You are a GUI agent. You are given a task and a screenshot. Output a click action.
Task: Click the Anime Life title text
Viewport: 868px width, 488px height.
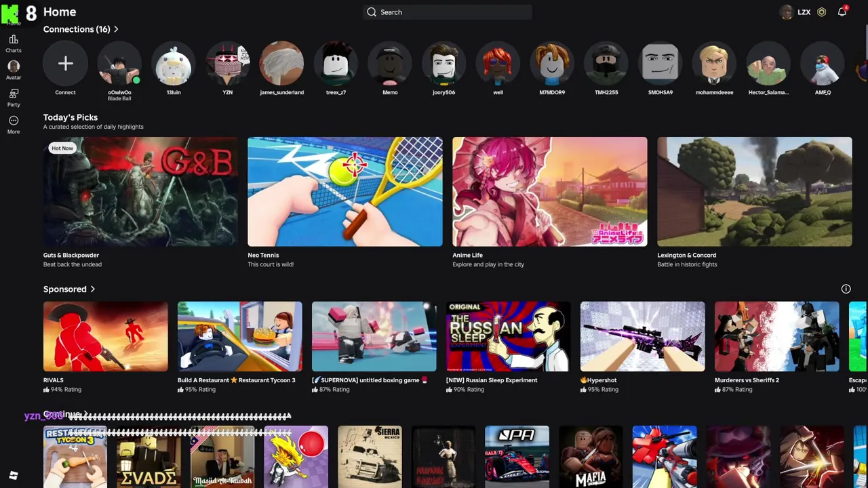[x=468, y=256]
